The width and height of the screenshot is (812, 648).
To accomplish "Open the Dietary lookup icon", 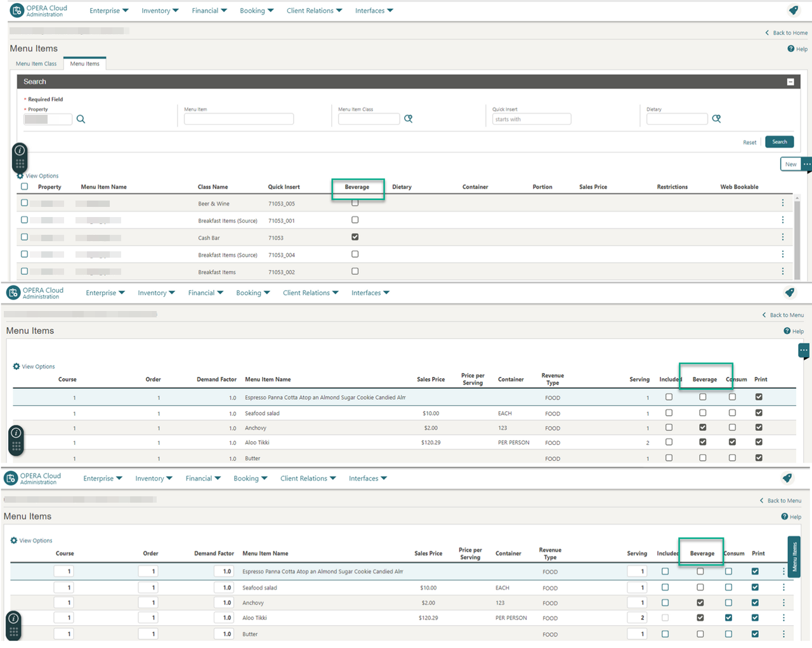I will coord(716,119).
